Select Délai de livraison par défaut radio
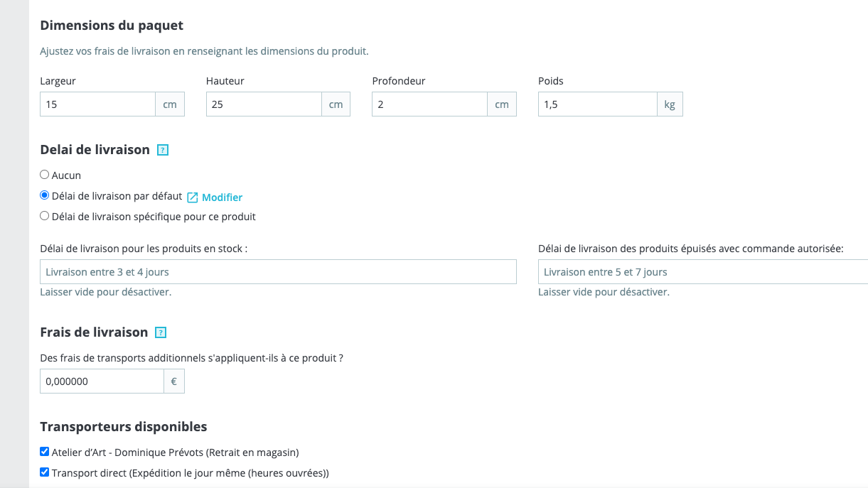Image resolution: width=868 pixels, height=488 pixels. [45, 195]
